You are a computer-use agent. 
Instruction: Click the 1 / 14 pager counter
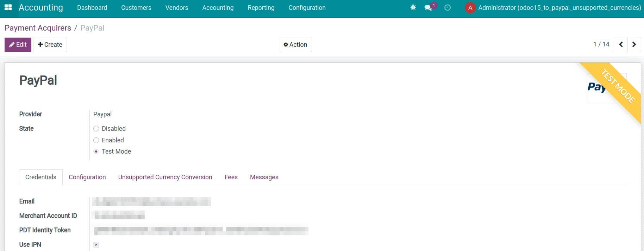pyautogui.click(x=601, y=44)
